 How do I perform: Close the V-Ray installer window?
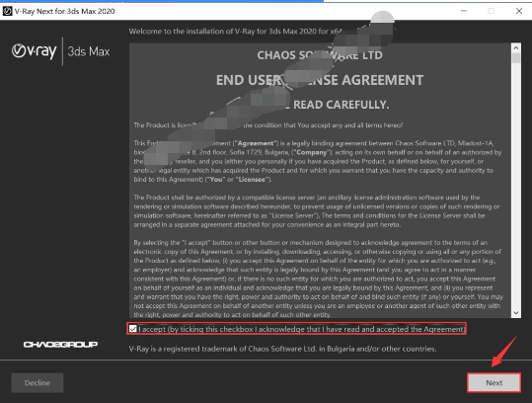coord(519,11)
